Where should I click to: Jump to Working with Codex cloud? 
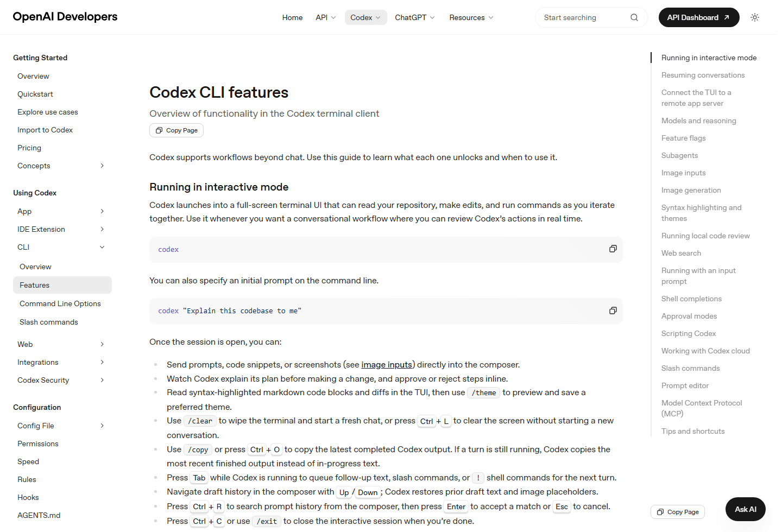[x=705, y=351]
